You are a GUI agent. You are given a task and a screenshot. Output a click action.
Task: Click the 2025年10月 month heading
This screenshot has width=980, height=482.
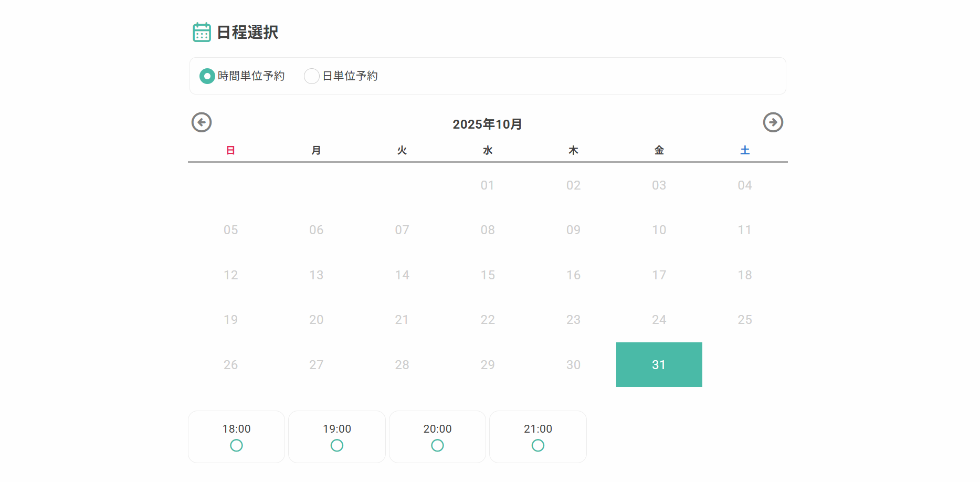tap(487, 124)
